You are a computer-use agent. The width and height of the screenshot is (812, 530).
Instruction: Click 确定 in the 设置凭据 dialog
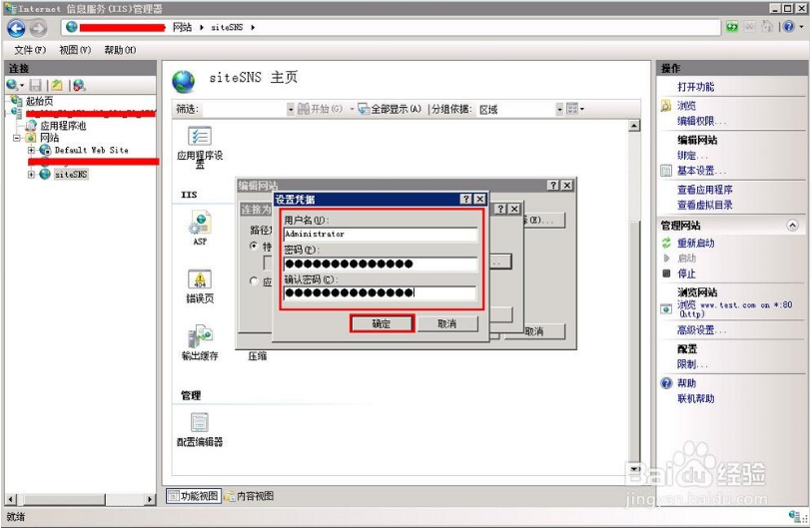tap(382, 324)
